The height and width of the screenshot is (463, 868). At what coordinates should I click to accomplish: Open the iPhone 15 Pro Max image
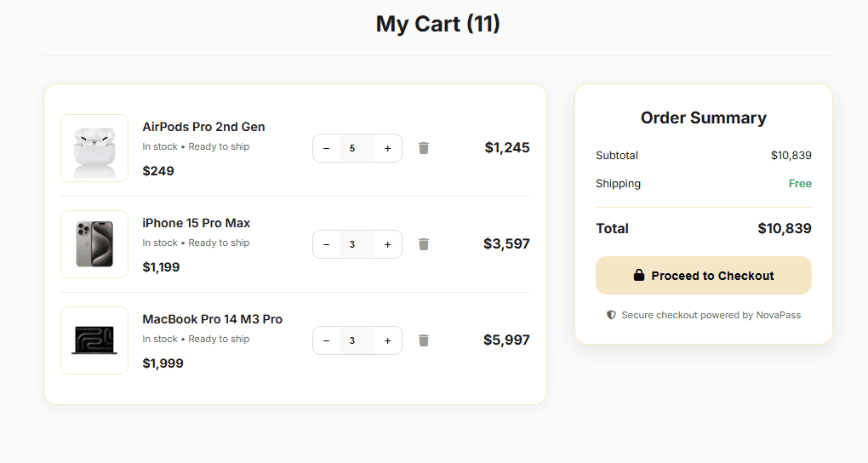point(94,244)
